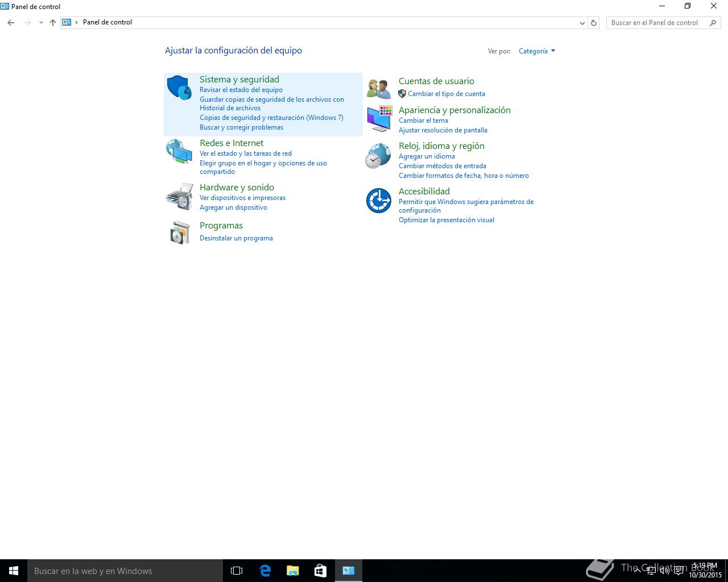Image resolution: width=728 pixels, height=582 pixels.
Task: Click the up-one-level arrow button
Action: [53, 23]
